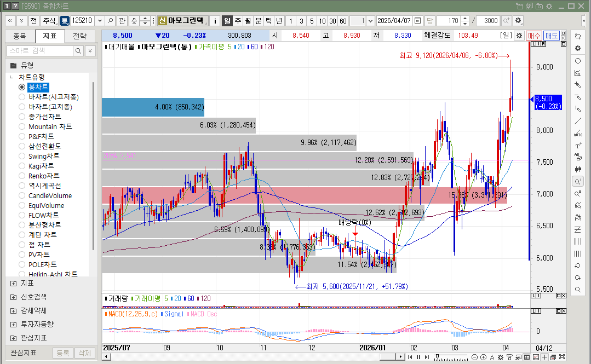Expand the smart search options chevron

coord(90,51)
